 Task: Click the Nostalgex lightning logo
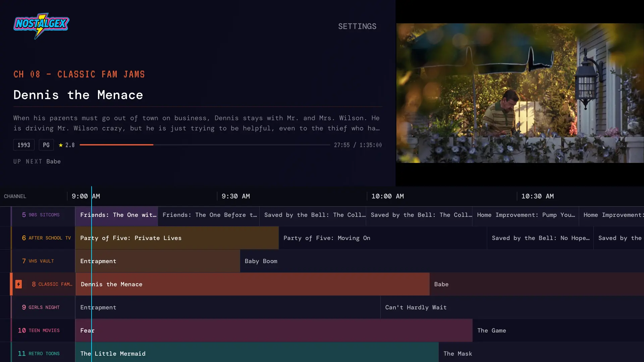[41, 26]
